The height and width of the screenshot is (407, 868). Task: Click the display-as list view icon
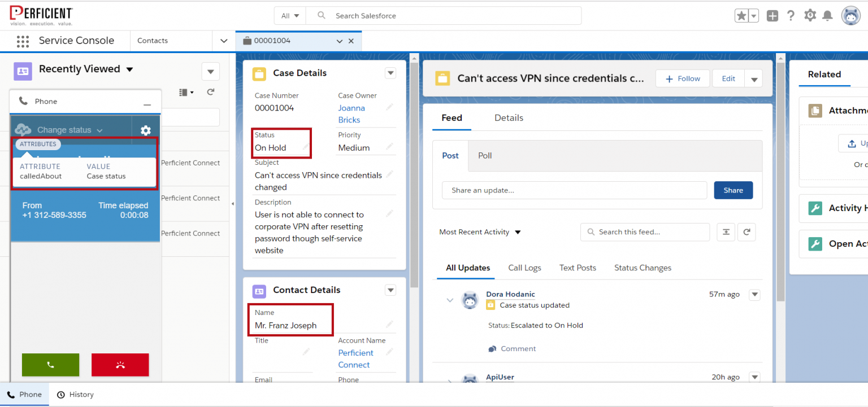(183, 92)
